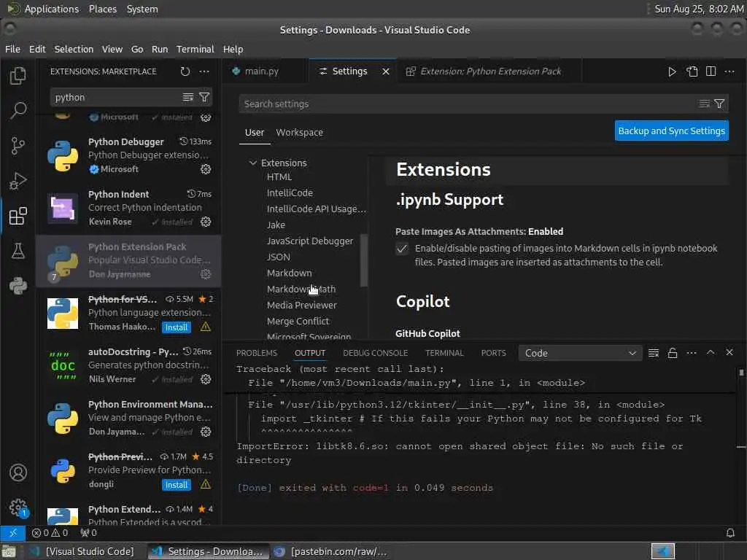Open the Places menu in top panel
Image resolution: width=747 pixels, height=560 pixels.
click(103, 9)
